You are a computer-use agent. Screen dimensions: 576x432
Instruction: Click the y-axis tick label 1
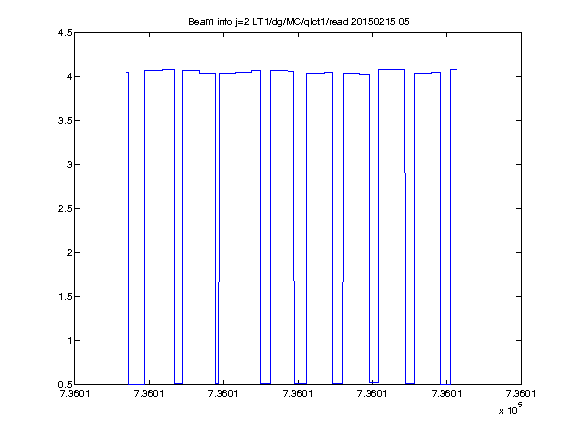click(x=69, y=341)
